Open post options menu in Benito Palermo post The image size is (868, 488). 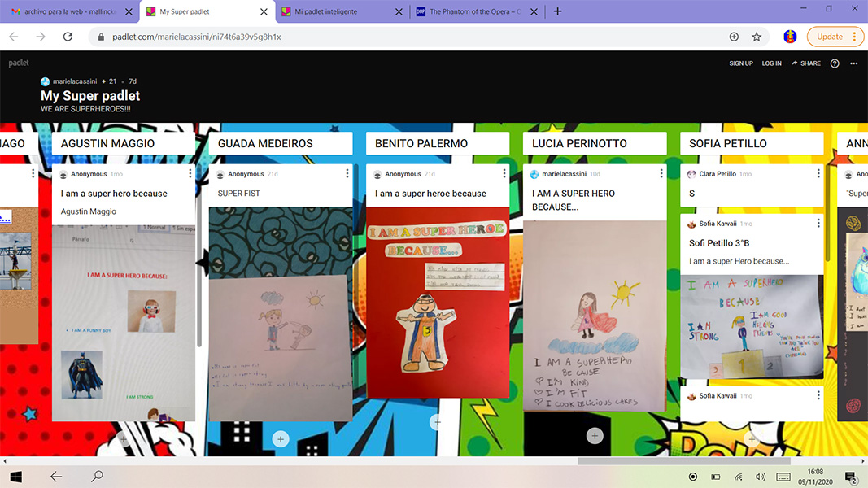tap(504, 174)
